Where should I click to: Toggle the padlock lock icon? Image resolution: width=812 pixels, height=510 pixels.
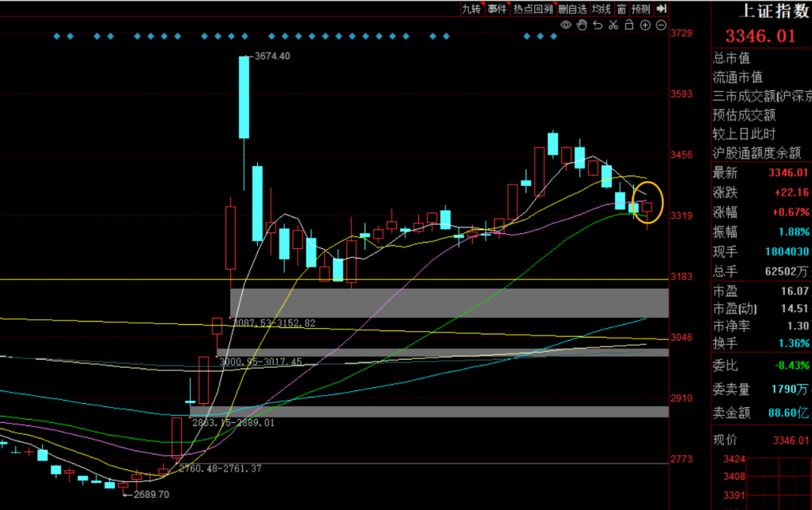[629, 26]
